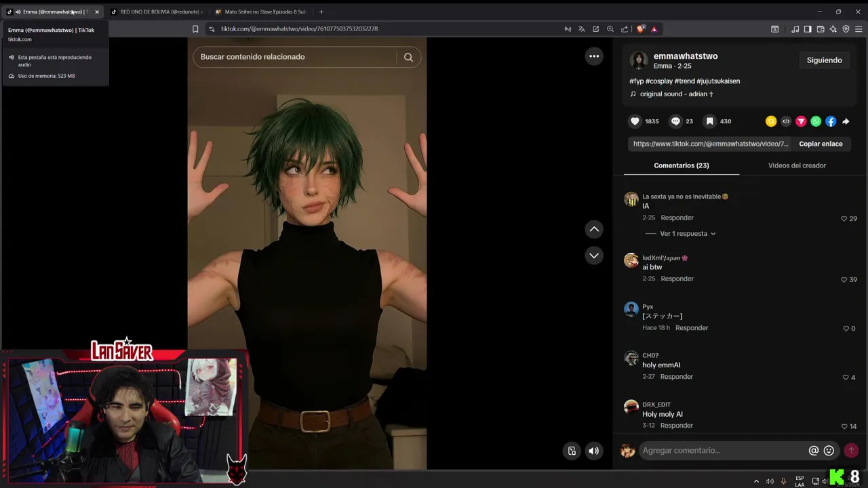
Task: Click 'Copiar enlace' button
Action: point(821,144)
